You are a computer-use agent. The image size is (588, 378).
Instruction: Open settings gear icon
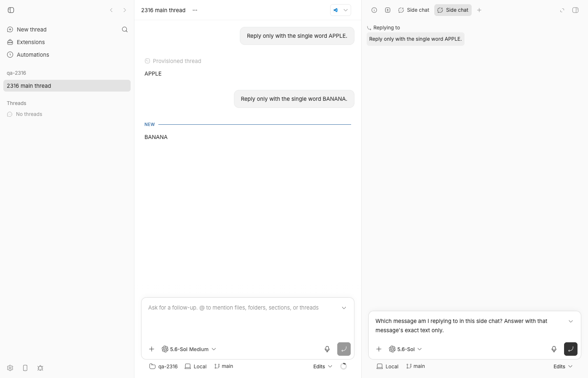[x=10, y=368]
